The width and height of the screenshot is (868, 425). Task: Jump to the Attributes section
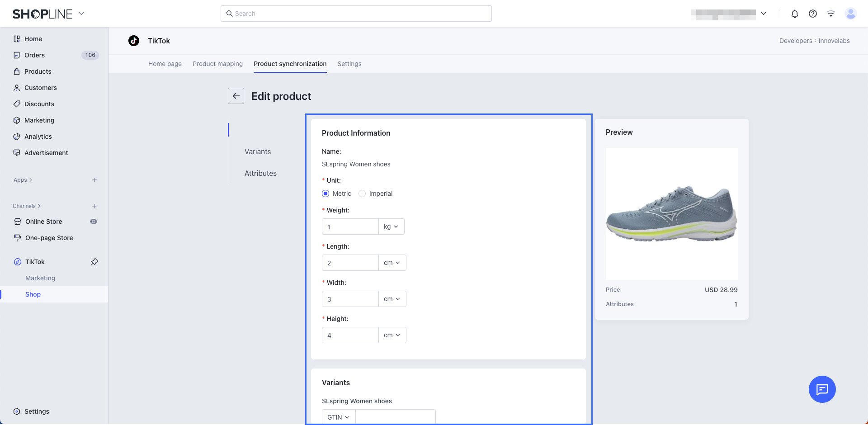click(260, 173)
